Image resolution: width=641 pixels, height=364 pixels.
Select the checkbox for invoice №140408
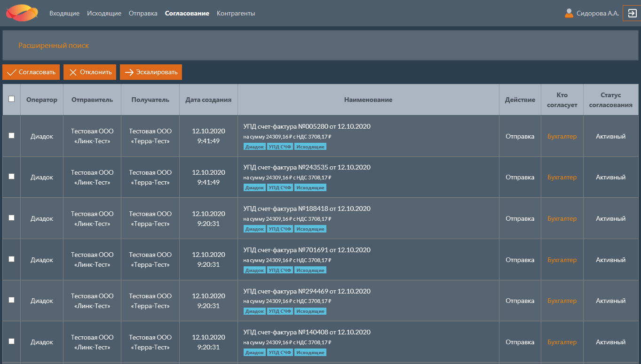[x=12, y=341]
